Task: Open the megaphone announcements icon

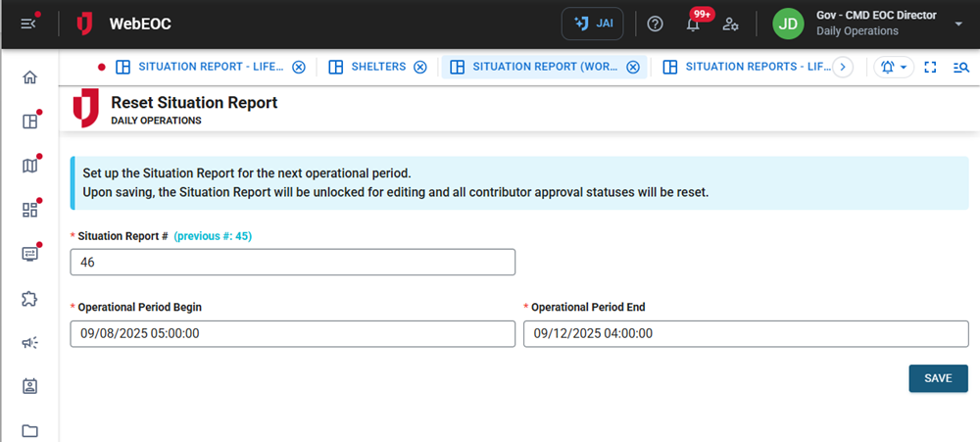Action: (x=29, y=342)
